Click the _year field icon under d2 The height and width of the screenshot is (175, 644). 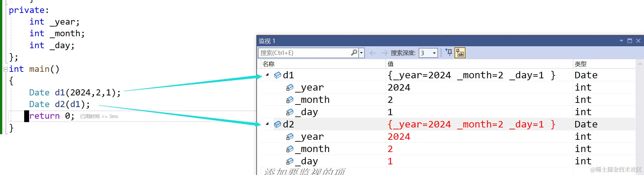point(290,137)
